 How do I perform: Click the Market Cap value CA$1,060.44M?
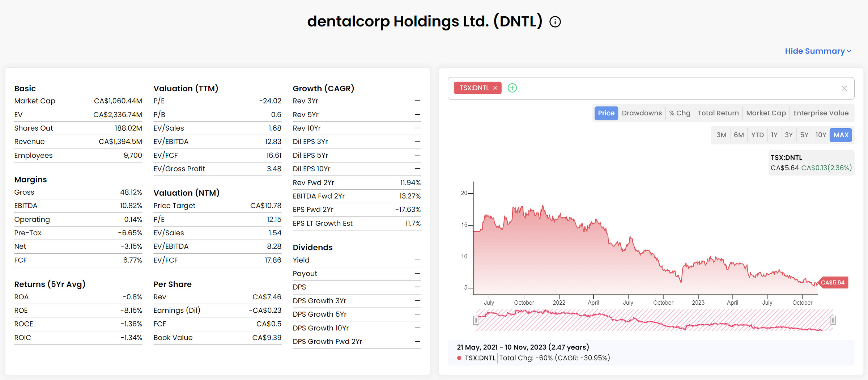point(118,101)
